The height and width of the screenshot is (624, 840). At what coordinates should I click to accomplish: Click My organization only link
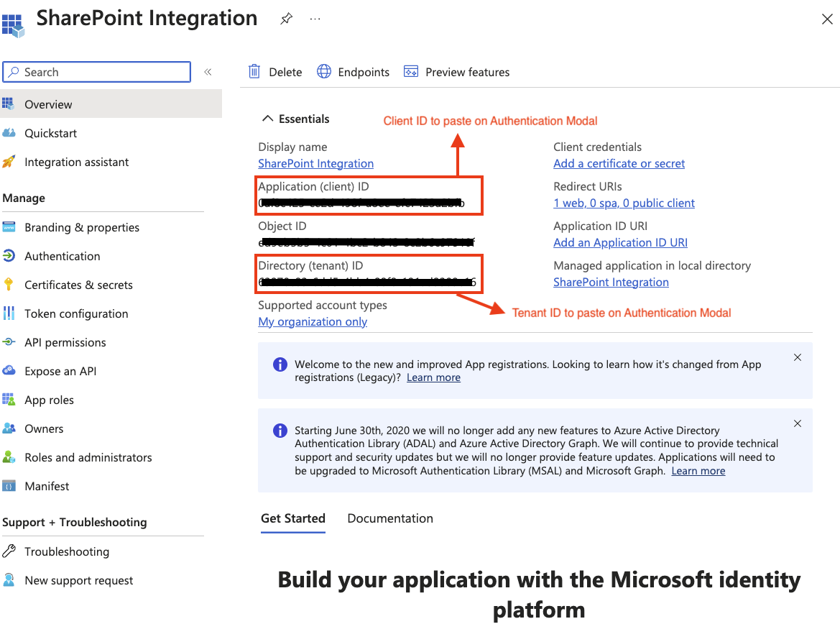[313, 321]
